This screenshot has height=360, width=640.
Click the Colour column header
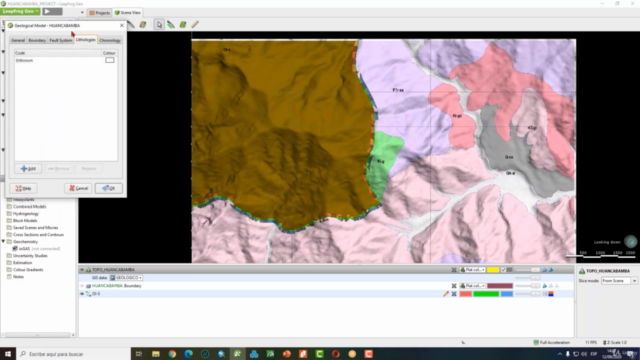[109, 53]
